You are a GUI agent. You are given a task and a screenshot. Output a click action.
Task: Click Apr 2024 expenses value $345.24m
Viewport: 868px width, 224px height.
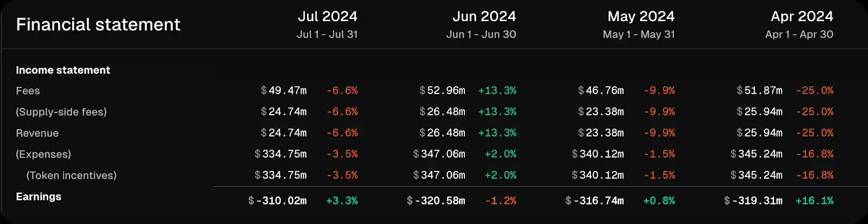(x=756, y=154)
